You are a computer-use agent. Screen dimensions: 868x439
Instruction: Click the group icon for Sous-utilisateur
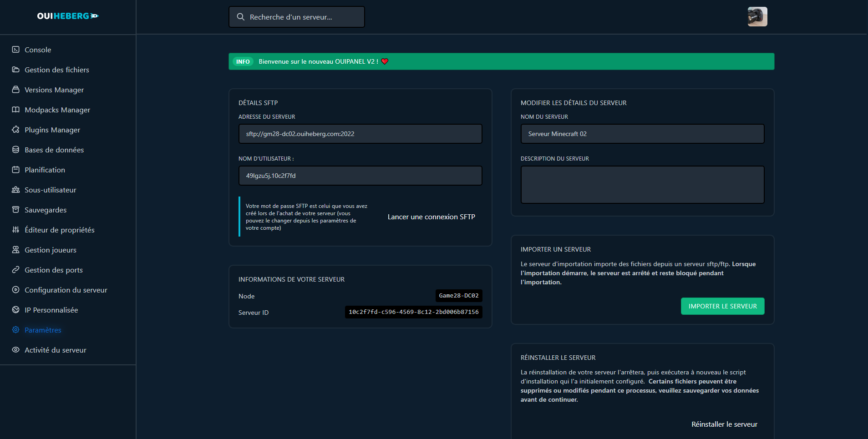[x=15, y=190]
